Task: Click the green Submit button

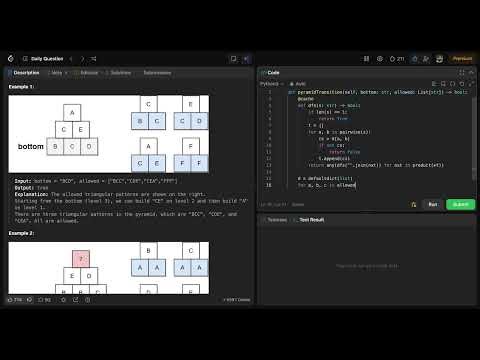Action: tap(460, 204)
